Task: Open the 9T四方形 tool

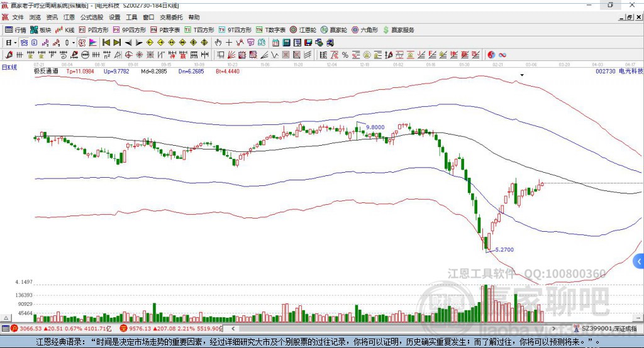Action: (235, 30)
